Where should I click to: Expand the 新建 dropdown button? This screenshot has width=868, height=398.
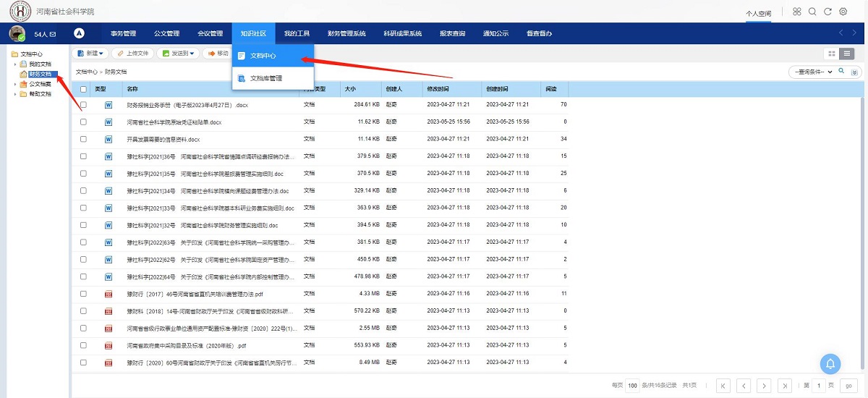pyautogui.click(x=91, y=53)
